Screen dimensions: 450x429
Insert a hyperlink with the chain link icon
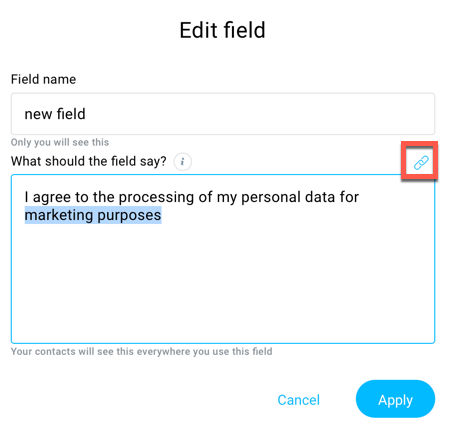coord(421,163)
